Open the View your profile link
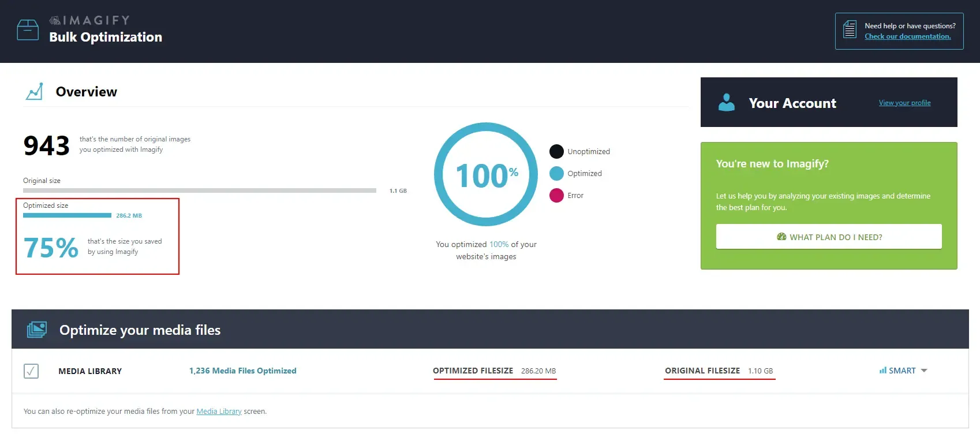The height and width of the screenshot is (441, 980). 904,103
